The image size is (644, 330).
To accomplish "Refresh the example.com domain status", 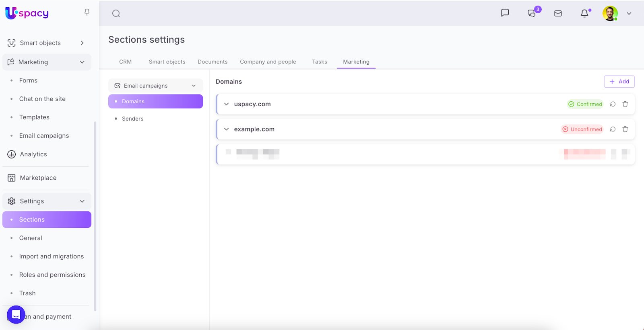I will 613,129.
